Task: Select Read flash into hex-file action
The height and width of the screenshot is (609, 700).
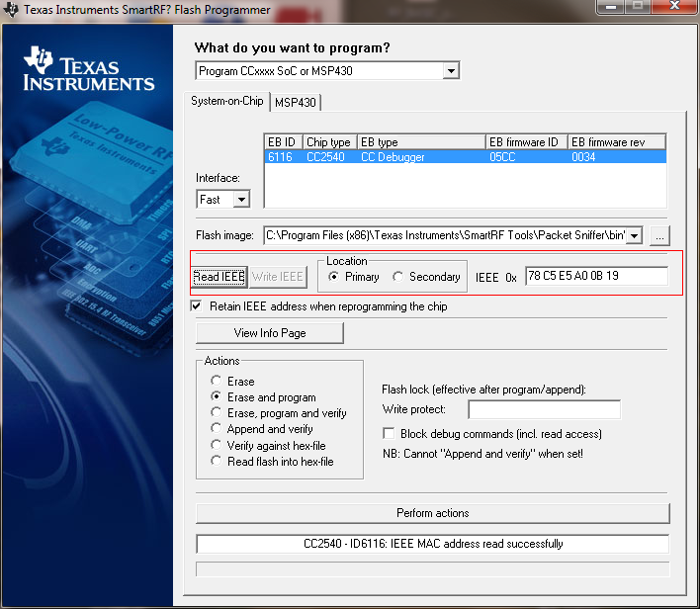Action: coord(217,461)
